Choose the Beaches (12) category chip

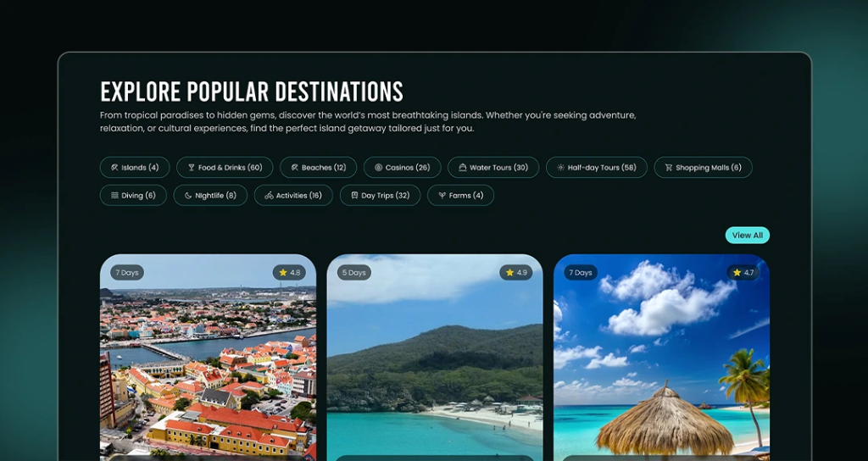[x=319, y=167]
